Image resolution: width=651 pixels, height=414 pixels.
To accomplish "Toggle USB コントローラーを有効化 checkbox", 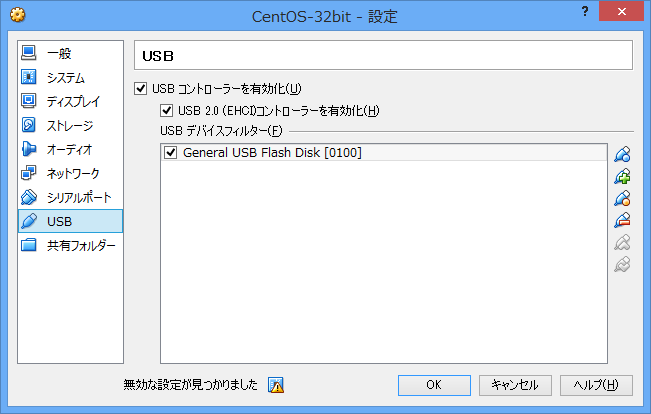I will pos(141,88).
